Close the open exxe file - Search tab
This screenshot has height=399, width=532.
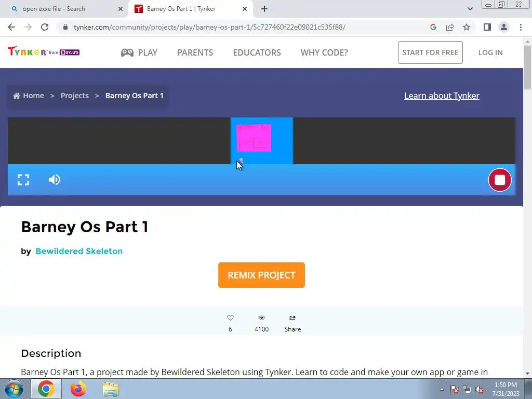coord(120,9)
